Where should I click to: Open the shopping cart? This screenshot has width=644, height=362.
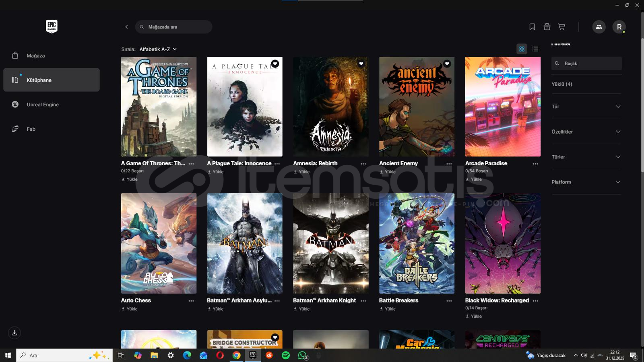[x=561, y=27]
